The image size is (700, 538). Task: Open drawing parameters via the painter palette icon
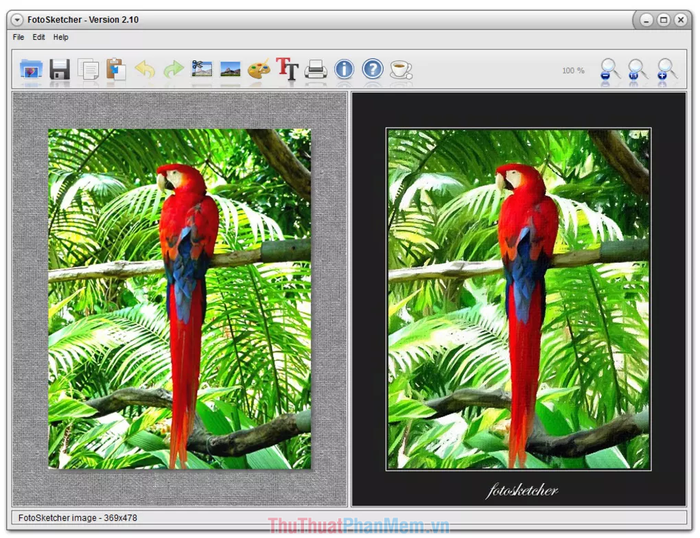pyautogui.click(x=259, y=69)
